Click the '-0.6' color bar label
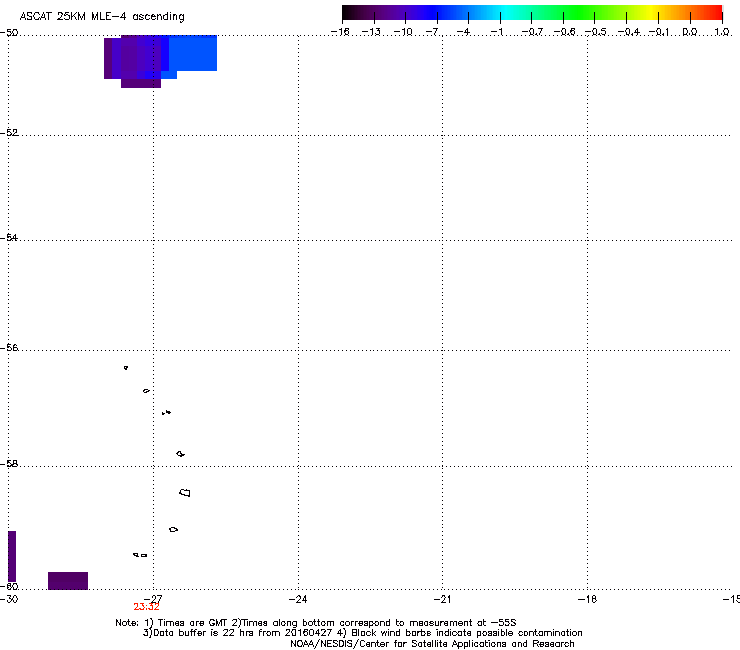The image size is (740, 650). 564,32
